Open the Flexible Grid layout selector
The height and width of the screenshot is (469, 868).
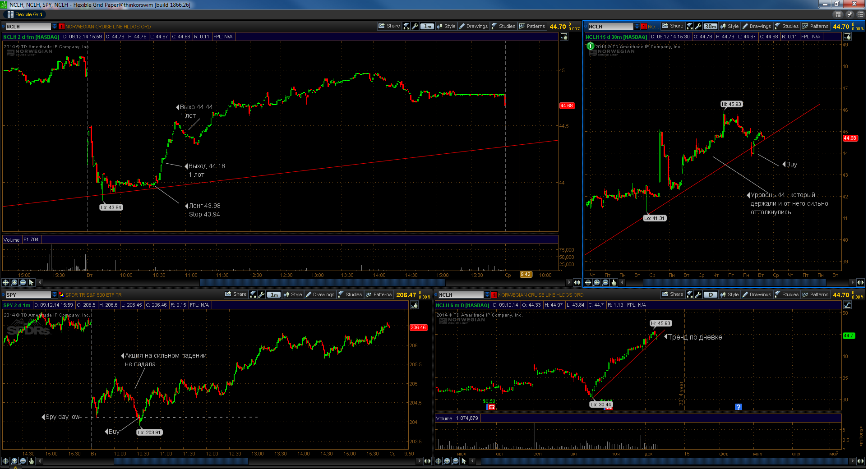(25, 14)
